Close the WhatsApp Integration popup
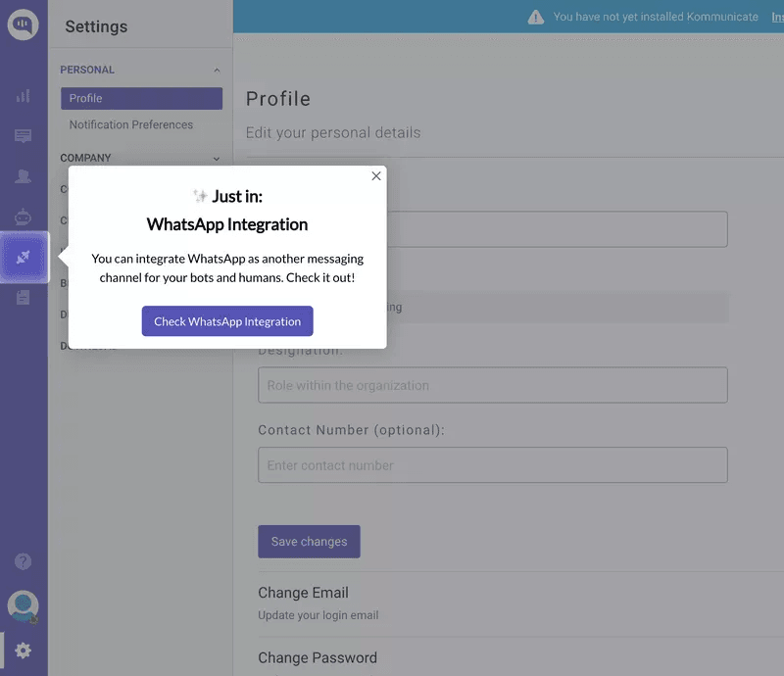This screenshot has height=676, width=784. point(376,176)
